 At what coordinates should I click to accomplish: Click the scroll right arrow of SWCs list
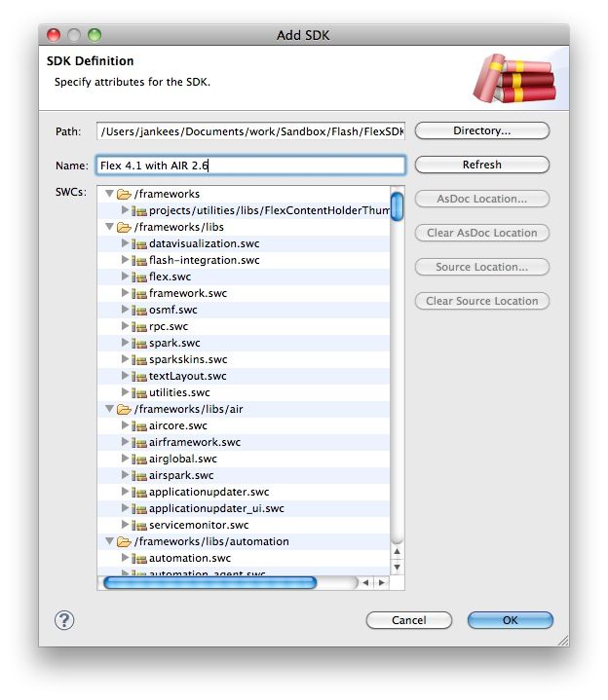click(381, 582)
